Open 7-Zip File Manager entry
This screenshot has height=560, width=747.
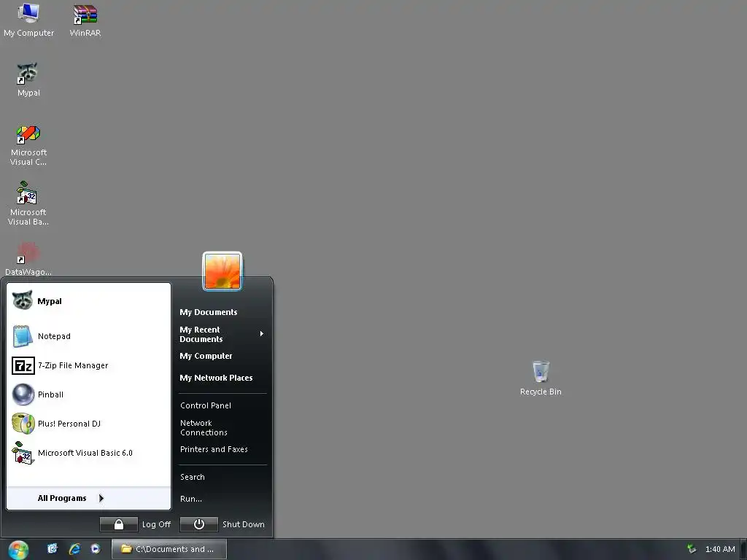point(88,365)
